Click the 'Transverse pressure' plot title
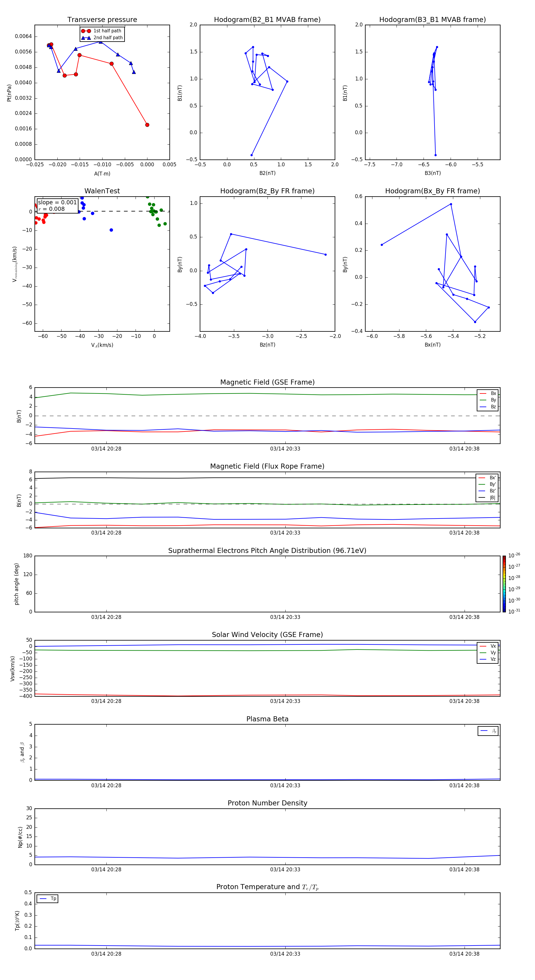 tap(102, 20)
